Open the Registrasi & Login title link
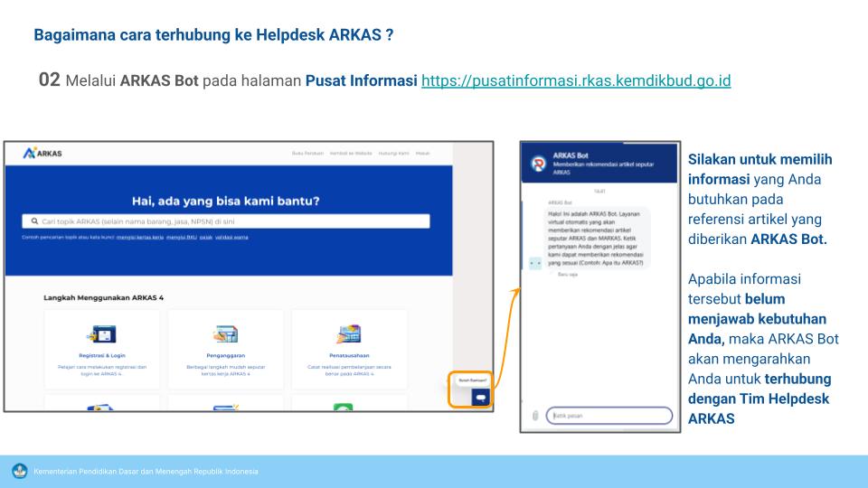 pos(102,356)
